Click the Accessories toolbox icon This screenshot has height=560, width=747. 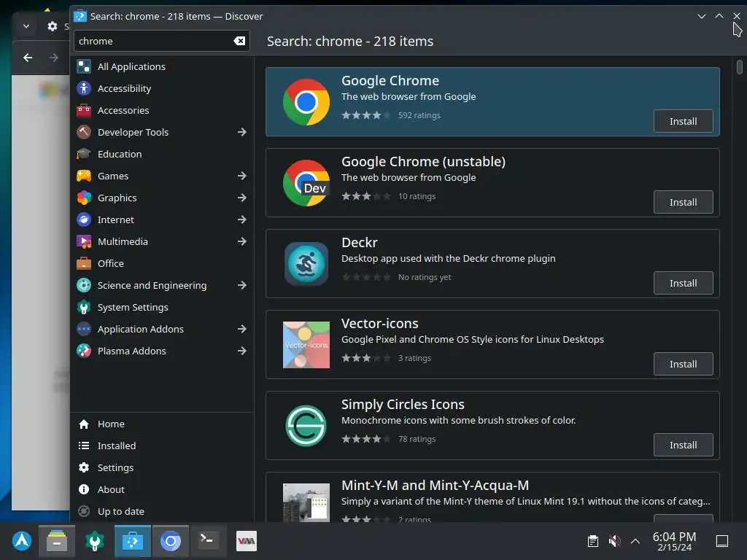coord(84,111)
